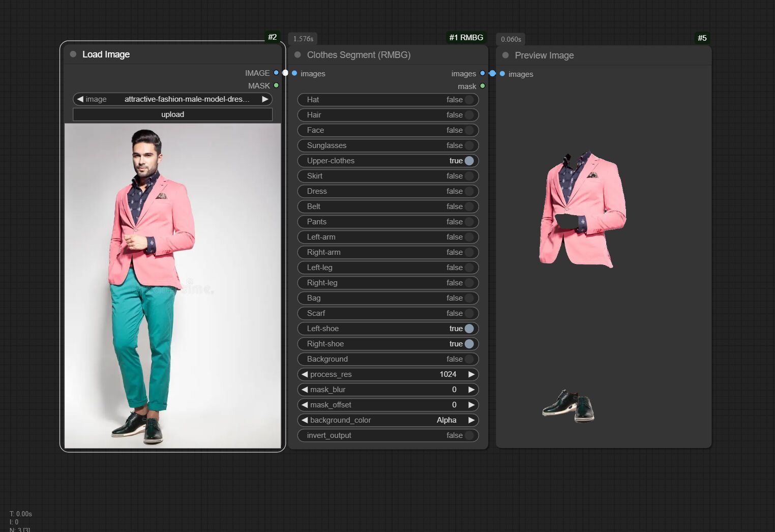
Task: Click the images input socket on Preview Image
Action: pos(502,74)
